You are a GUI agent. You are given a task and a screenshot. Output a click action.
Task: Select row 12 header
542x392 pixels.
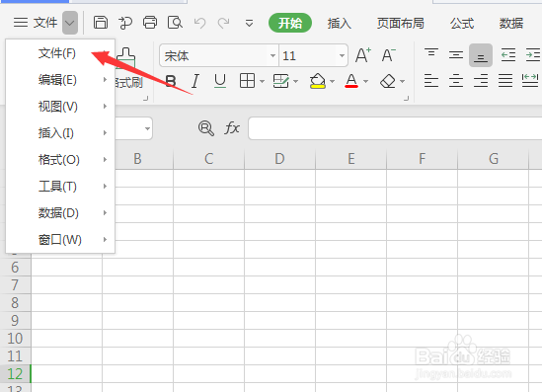click(x=15, y=374)
